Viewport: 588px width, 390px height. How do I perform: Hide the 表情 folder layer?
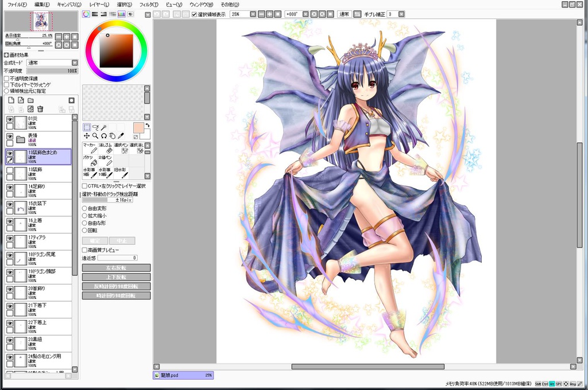pyautogui.click(x=10, y=136)
